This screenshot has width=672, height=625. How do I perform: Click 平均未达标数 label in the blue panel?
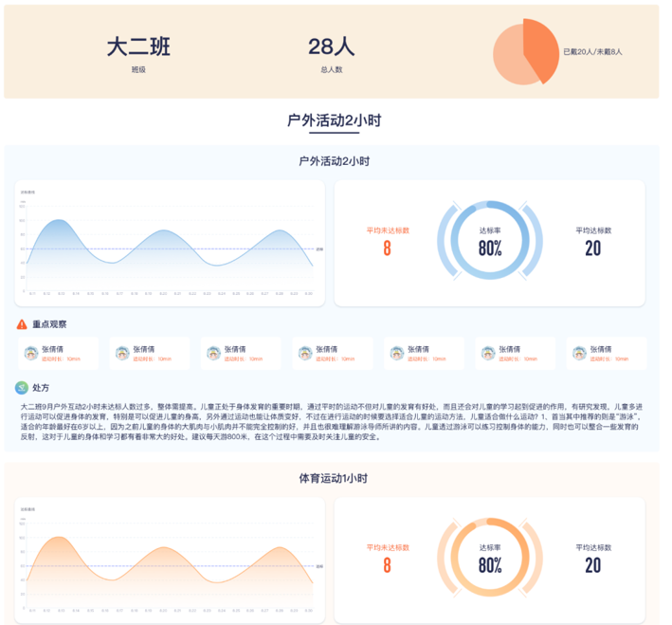(x=388, y=230)
